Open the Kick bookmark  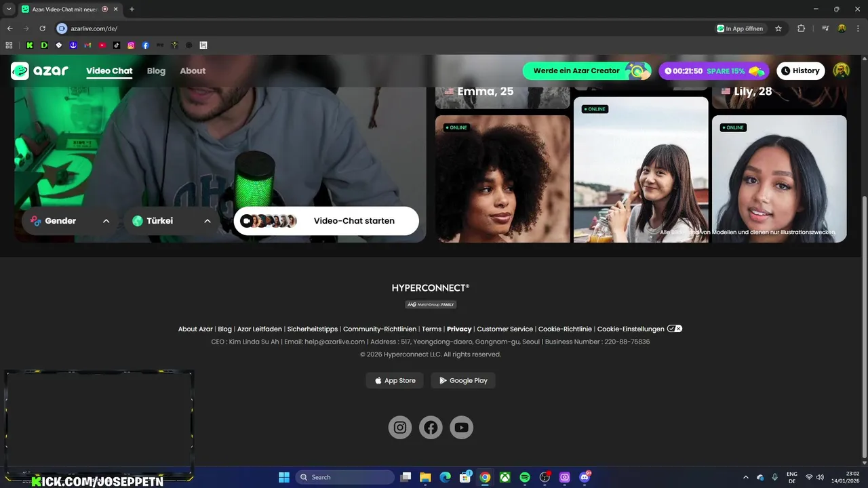[x=30, y=45]
